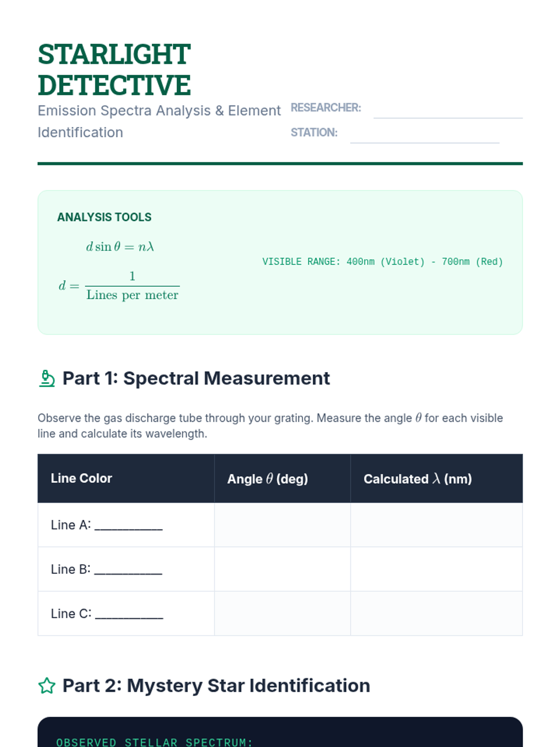Image resolution: width=560 pixels, height=747 pixels.
Task: Click the star icon beside Part 2
Action: coord(47,686)
